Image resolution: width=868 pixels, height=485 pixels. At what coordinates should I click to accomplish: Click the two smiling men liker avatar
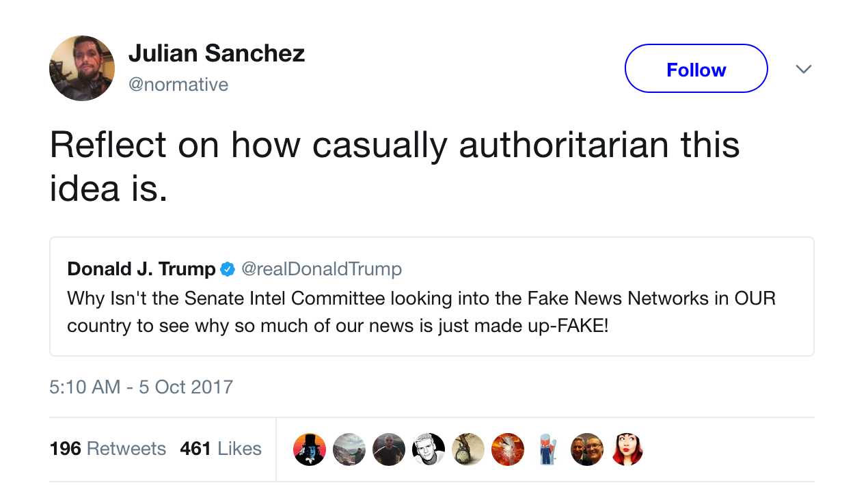point(587,449)
